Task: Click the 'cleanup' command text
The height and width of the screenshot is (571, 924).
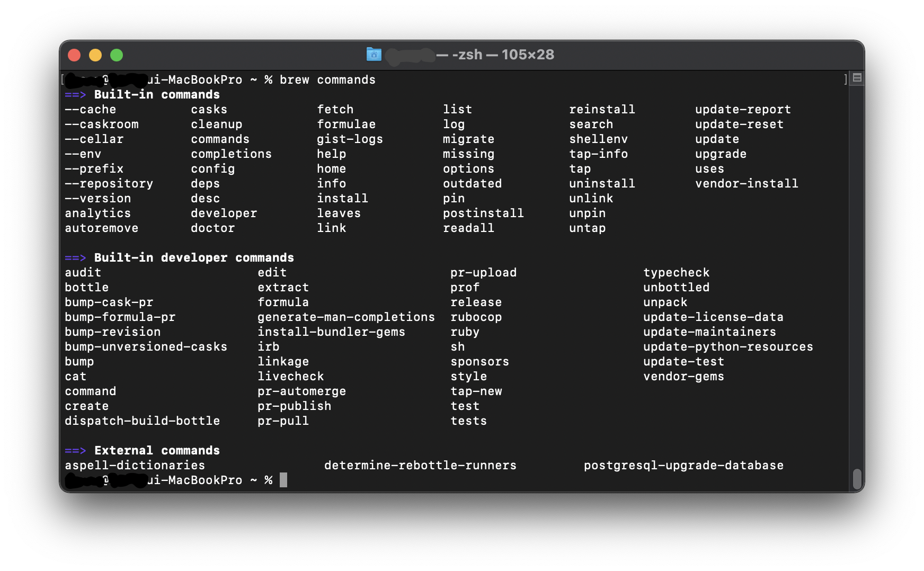Action: (x=217, y=124)
